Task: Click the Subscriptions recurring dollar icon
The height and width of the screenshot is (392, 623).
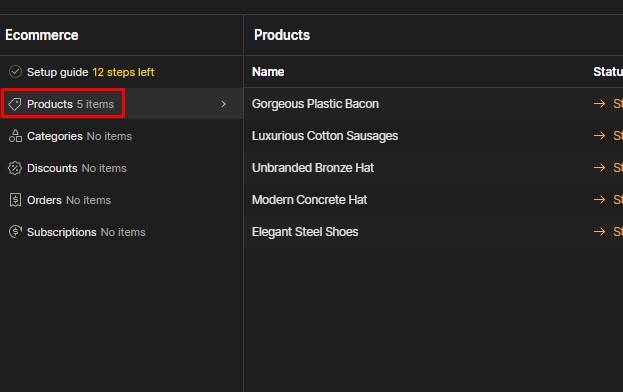Action: click(x=15, y=232)
